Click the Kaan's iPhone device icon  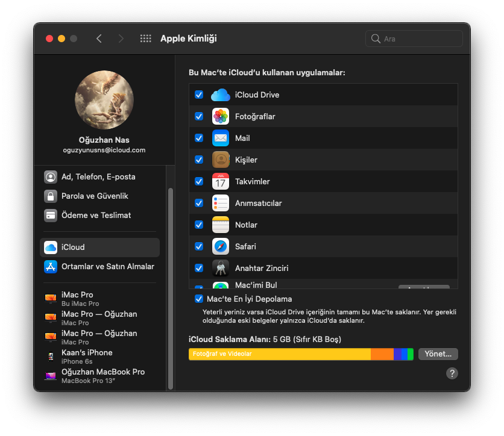click(51, 357)
